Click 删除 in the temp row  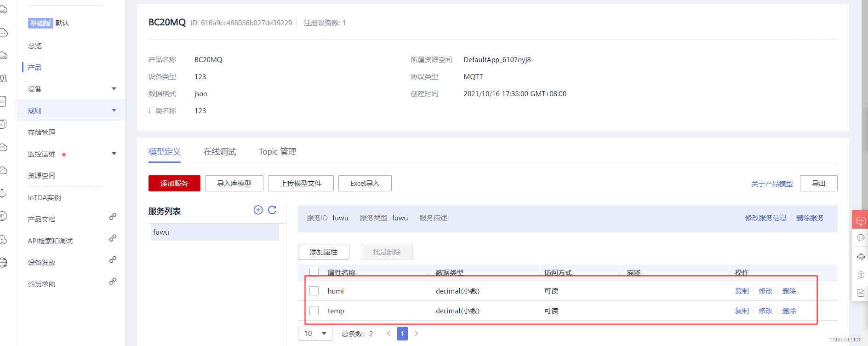pos(789,311)
